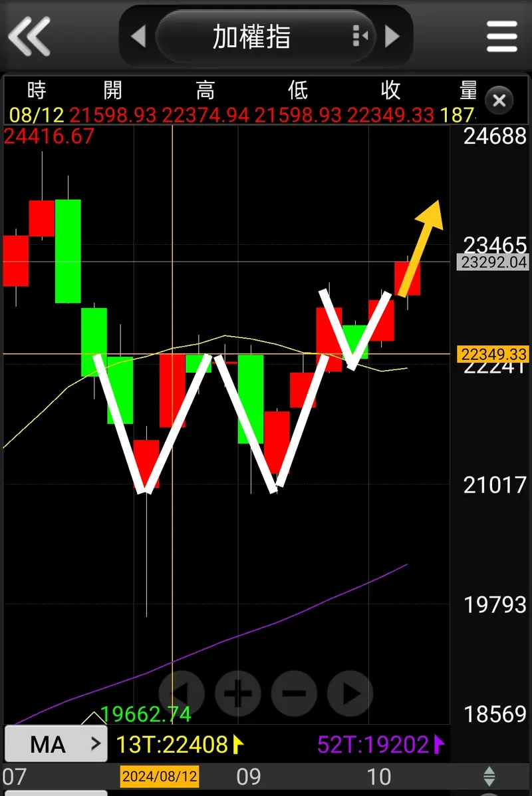Move crosshair left with overlay arrow
The image size is (532, 796).
tap(182, 693)
